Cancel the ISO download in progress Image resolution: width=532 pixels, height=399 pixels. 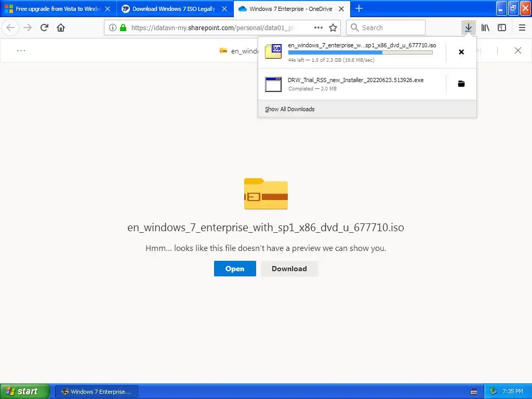(461, 52)
